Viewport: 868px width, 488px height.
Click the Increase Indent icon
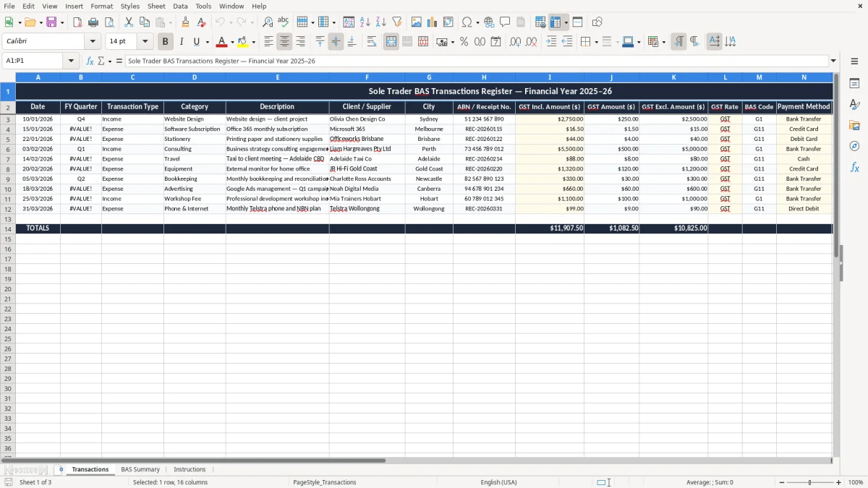551,42
